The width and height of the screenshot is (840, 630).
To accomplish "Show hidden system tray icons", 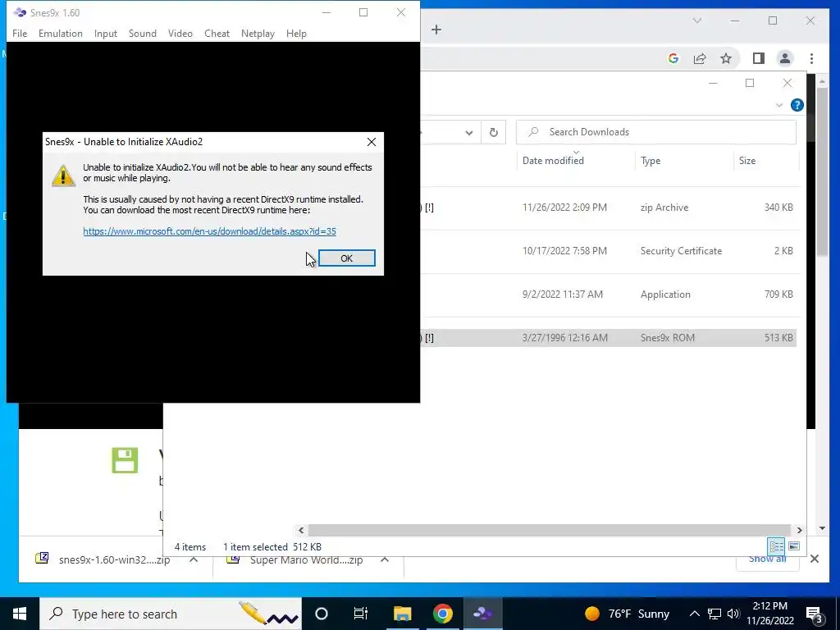I will click(x=694, y=614).
